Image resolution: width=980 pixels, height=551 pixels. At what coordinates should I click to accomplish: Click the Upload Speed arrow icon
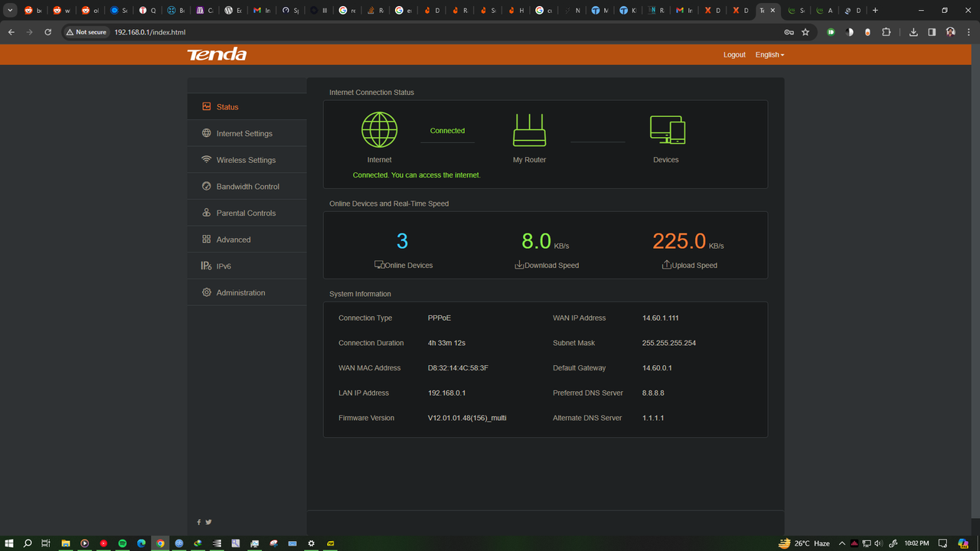point(666,265)
